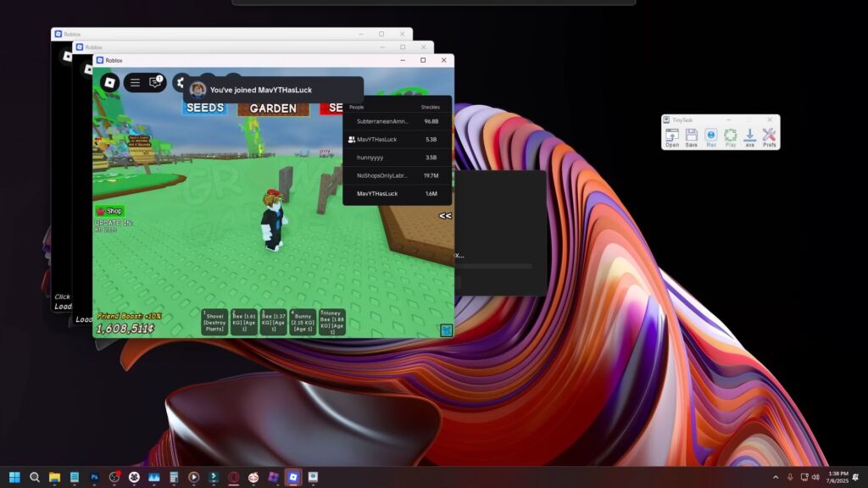Show hidden system tray icons chevron
Screen dimensions: 868x488
click(775, 478)
